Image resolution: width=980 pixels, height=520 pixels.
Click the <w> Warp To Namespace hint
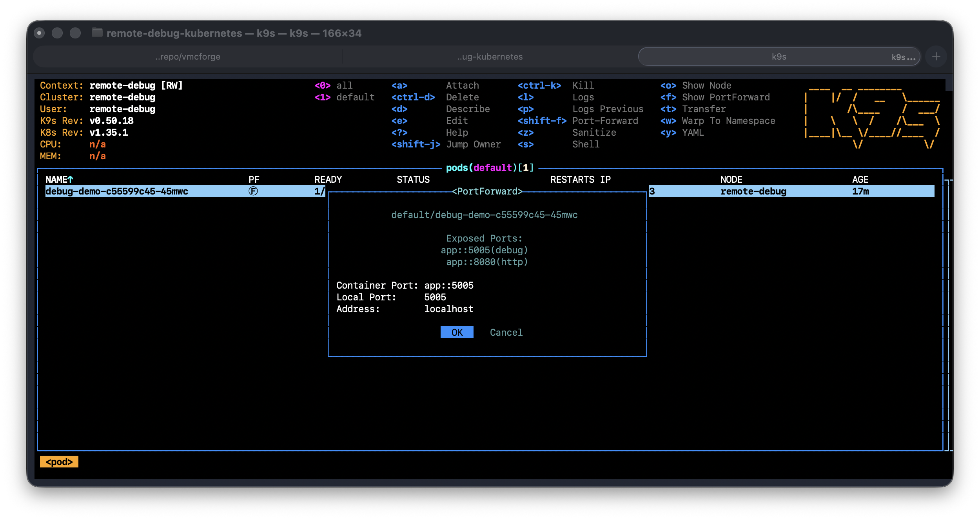coord(718,120)
